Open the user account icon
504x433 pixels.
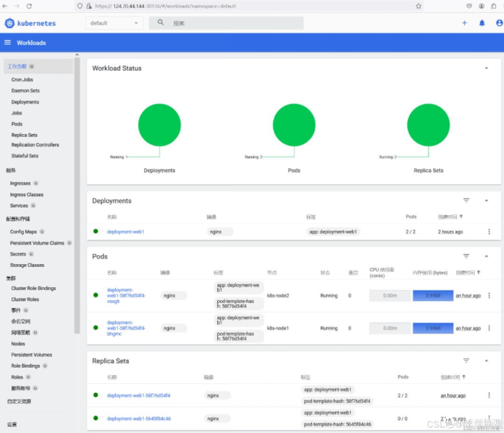[499, 23]
